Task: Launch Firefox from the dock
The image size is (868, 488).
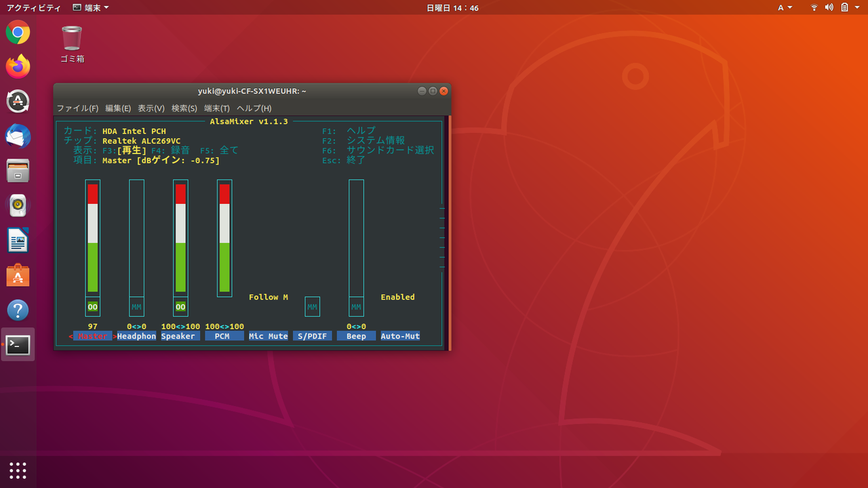Action: 17,66
